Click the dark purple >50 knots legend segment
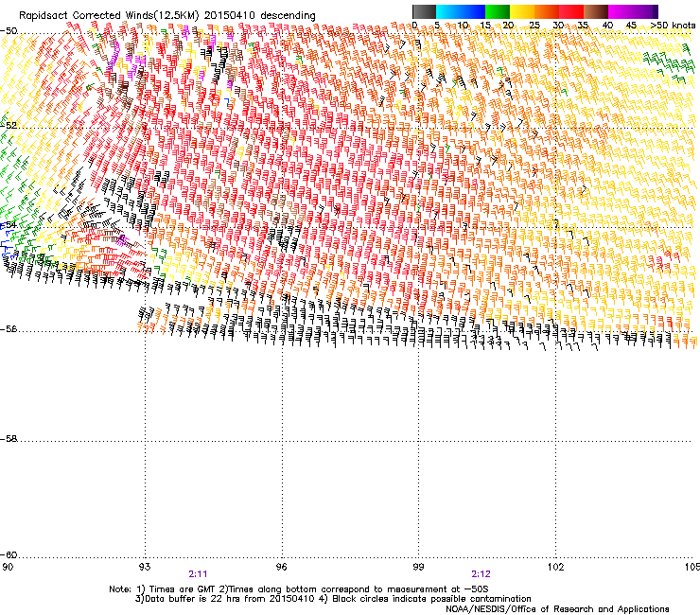The width and height of the screenshot is (700, 615). 656,11
